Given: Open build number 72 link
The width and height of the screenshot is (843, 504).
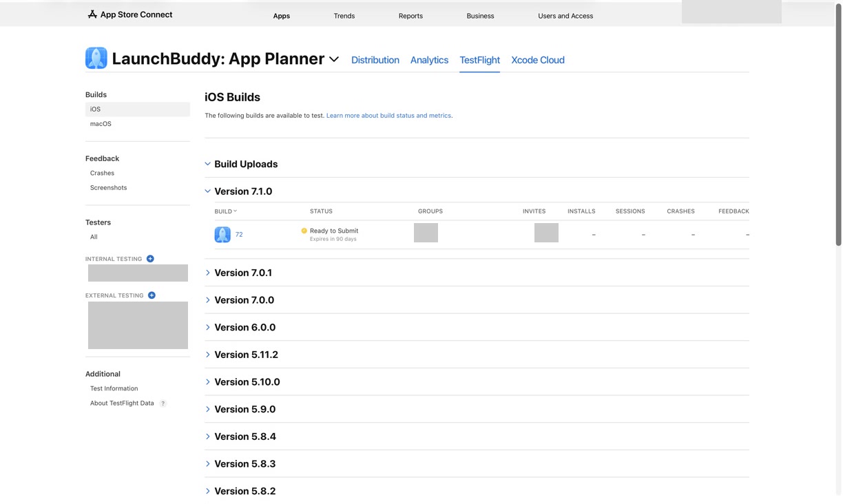Looking at the screenshot, I should [x=239, y=235].
